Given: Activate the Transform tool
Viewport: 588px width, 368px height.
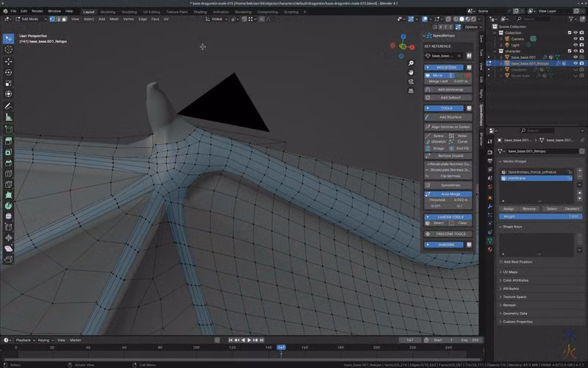Looking at the screenshot, I should coord(8,94).
